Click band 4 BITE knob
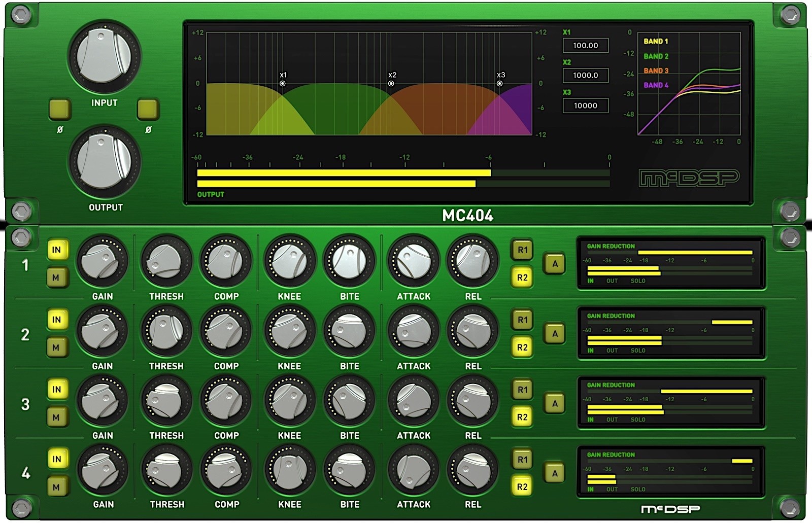Image resolution: width=812 pixels, height=523 pixels. (x=349, y=470)
